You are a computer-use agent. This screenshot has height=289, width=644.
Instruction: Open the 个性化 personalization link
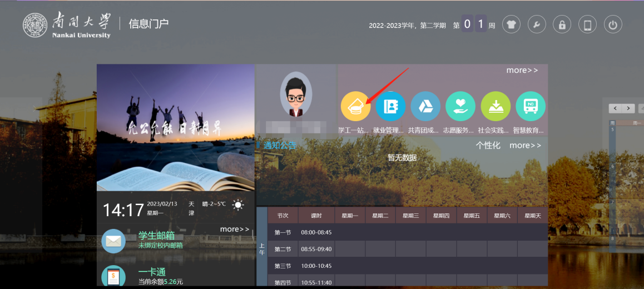[488, 146]
